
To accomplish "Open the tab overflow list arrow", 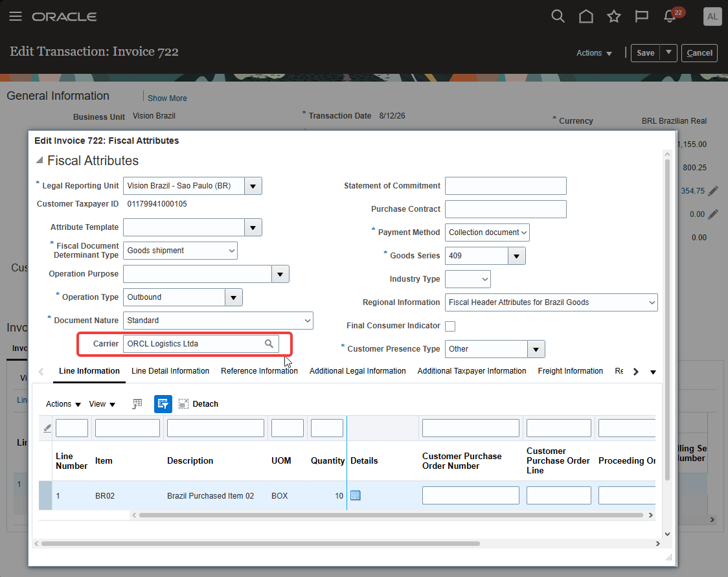I will tap(654, 372).
